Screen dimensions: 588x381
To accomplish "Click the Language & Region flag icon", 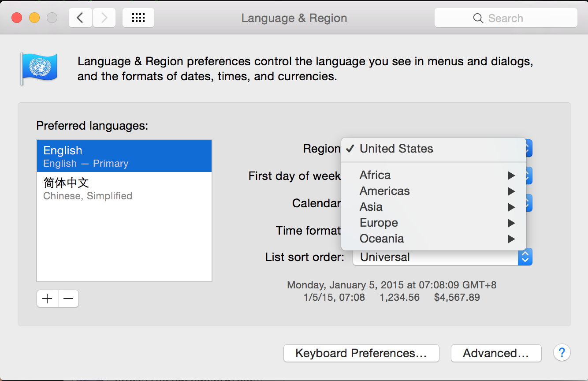I will [39, 68].
